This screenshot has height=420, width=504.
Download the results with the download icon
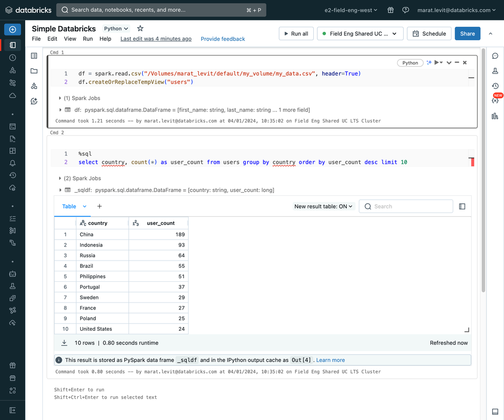(x=65, y=343)
